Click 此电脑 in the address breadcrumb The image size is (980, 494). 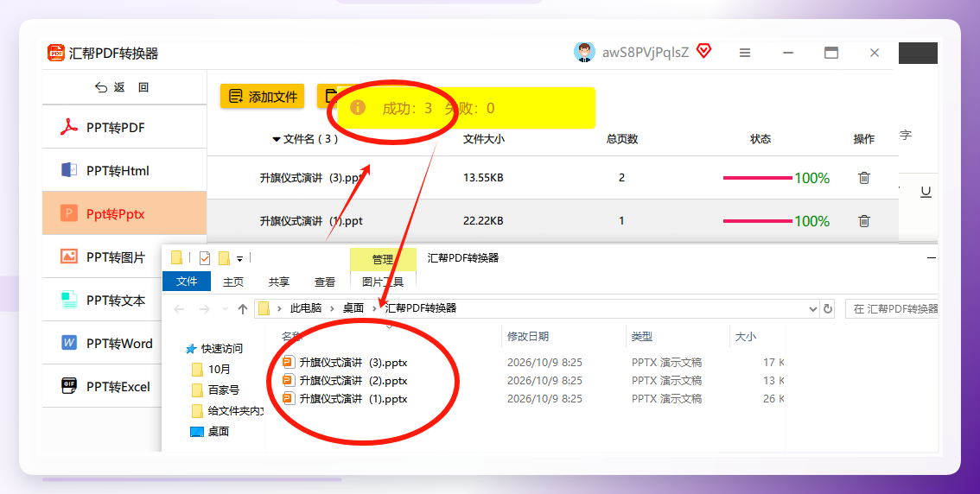point(306,308)
